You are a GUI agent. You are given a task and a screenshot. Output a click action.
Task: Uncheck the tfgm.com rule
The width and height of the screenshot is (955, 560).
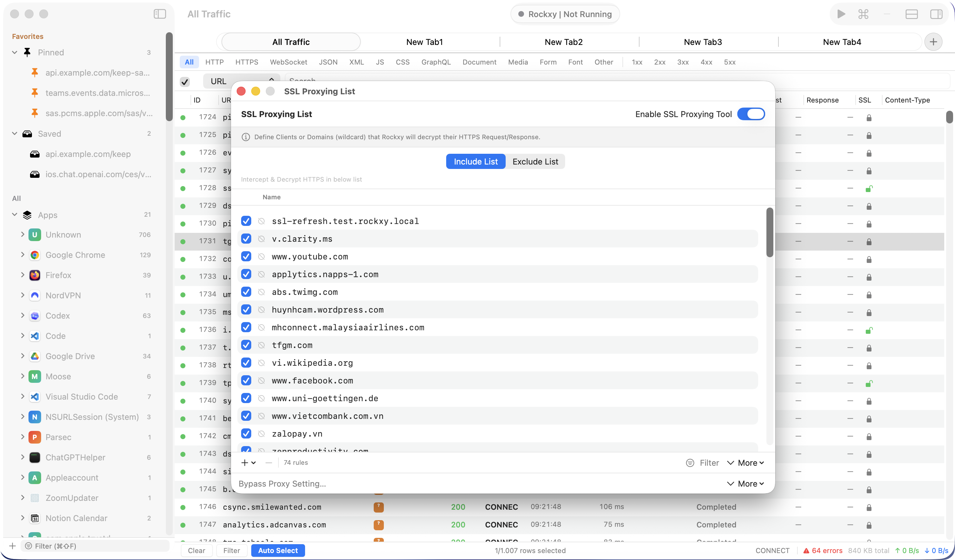pyautogui.click(x=246, y=345)
